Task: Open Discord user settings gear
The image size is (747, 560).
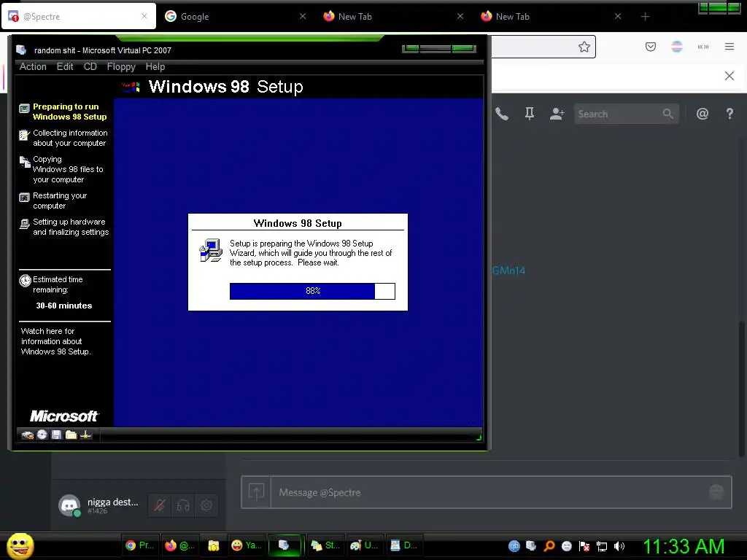Action: (x=206, y=505)
